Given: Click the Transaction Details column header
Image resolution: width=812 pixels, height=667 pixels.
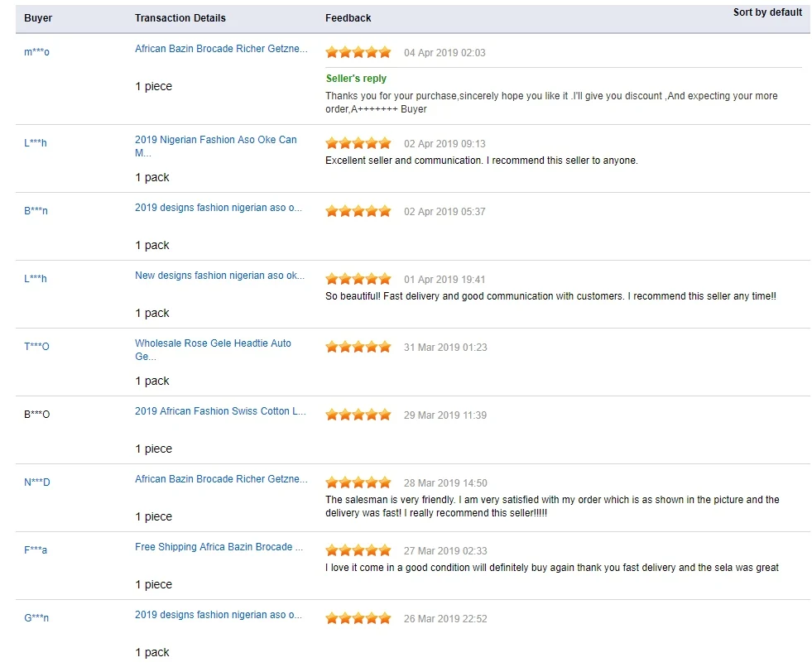Looking at the screenshot, I should click(180, 18).
